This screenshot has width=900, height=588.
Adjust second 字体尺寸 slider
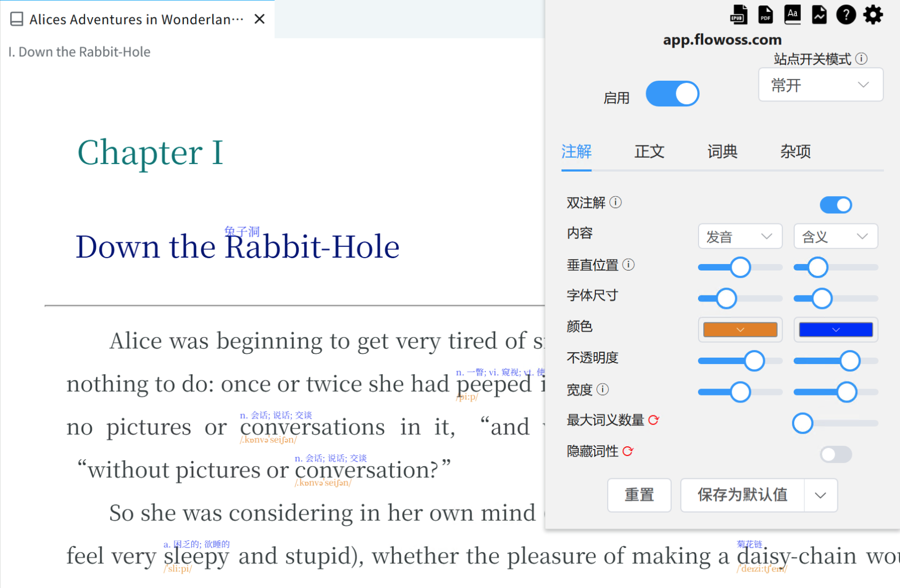coord(836,298)
